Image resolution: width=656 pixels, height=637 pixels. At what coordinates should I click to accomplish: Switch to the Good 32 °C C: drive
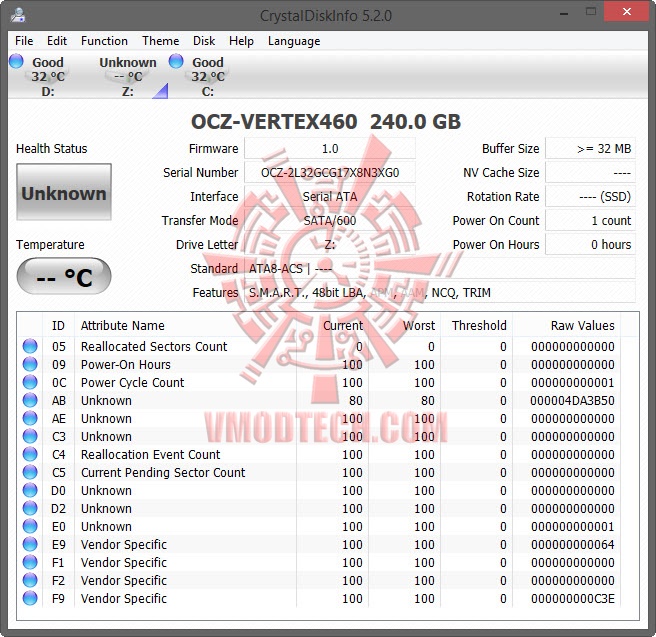[x=208, y=77]
